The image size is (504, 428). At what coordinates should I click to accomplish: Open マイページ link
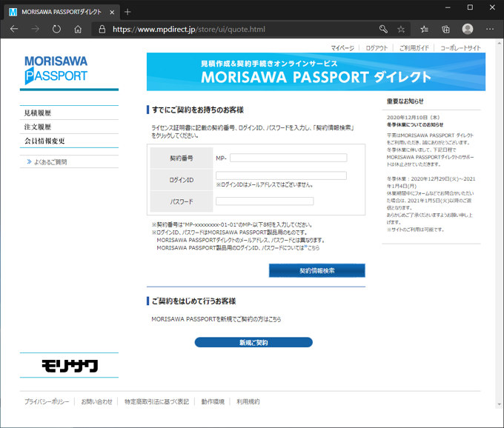click(342, 48)
